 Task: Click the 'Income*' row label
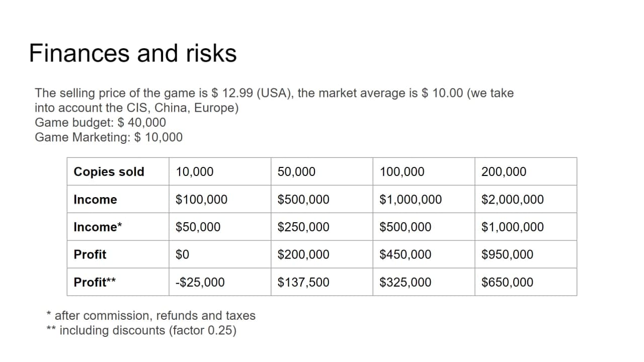point(118,227)
